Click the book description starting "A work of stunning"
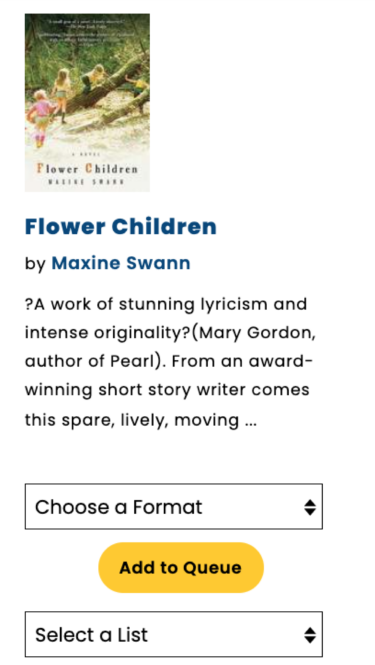The height and width of the screenshot is (665, 375). (x=170, y=362)
